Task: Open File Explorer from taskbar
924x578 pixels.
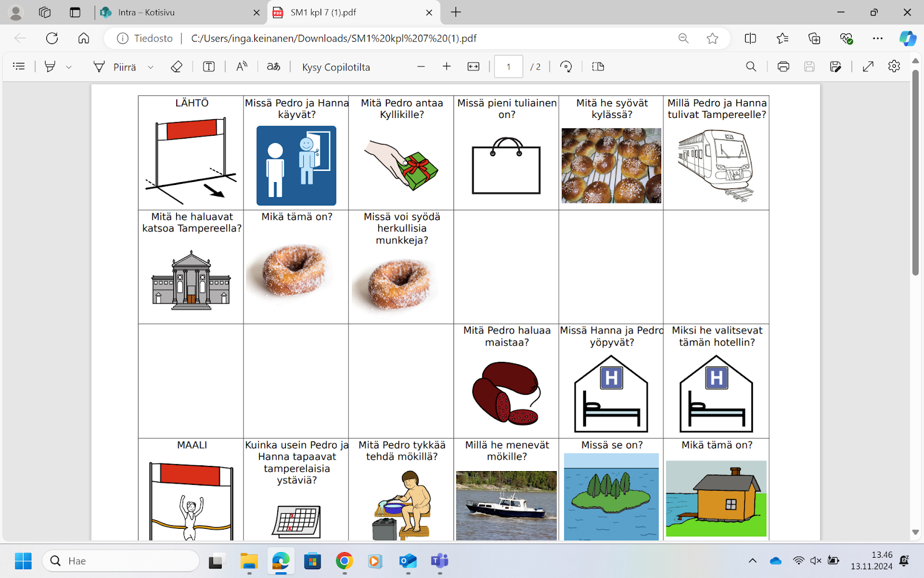Action: [249, 561]
